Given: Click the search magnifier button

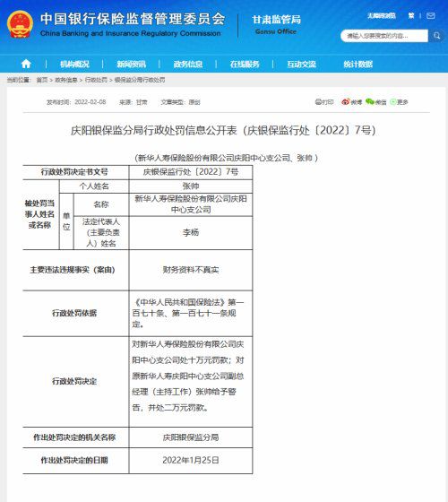Looking at the screenshot, I should 437,36.
